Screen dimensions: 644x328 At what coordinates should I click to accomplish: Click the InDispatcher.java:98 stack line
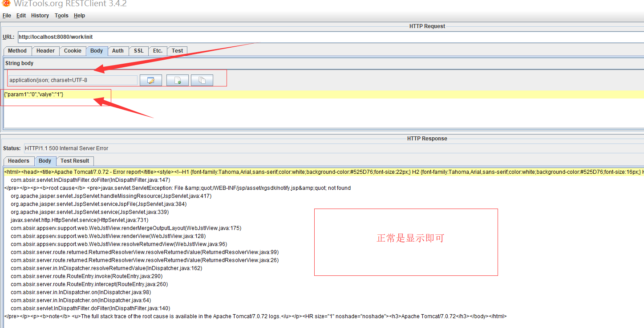pyautogui.click(x=81, y=292)
